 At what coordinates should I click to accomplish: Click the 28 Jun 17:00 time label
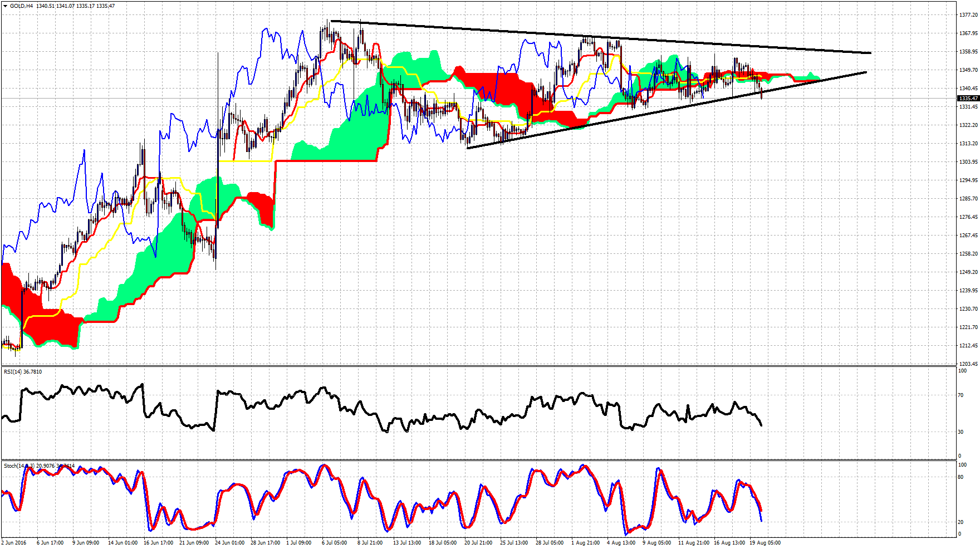point(265,543)
